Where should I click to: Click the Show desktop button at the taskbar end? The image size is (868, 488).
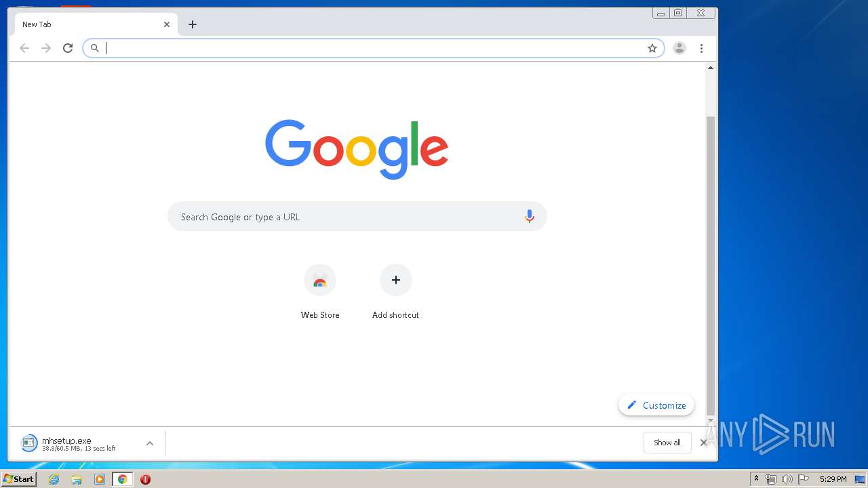[860, 479]
